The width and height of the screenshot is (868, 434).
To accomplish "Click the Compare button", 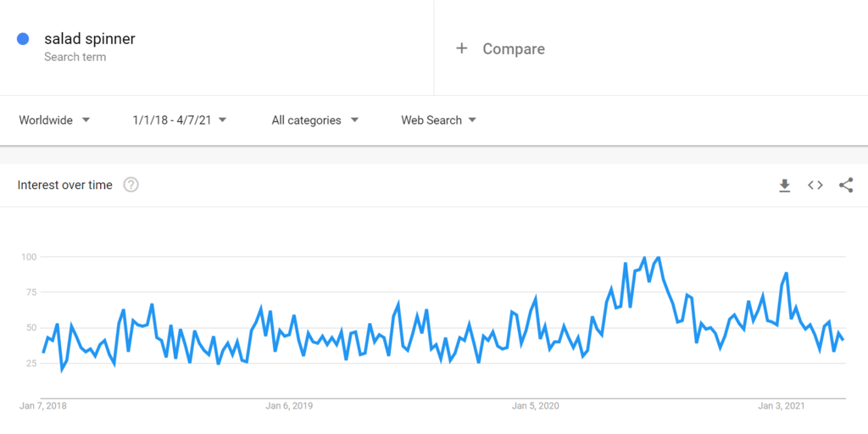I will click(x=513, y=49).
